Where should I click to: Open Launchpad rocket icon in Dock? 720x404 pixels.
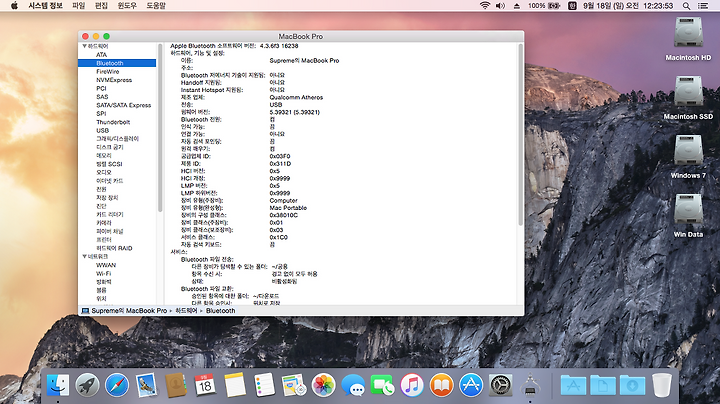click(87, 385)
